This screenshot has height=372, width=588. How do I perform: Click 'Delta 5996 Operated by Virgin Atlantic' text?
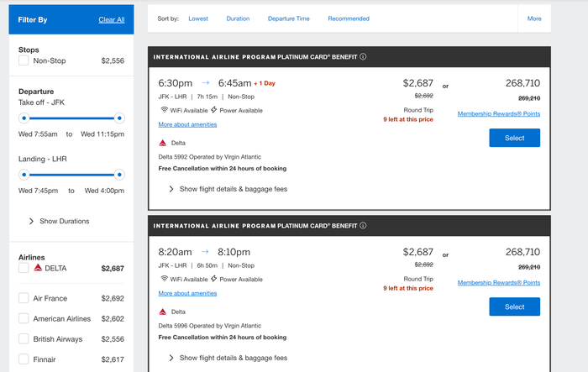point(210,326)
